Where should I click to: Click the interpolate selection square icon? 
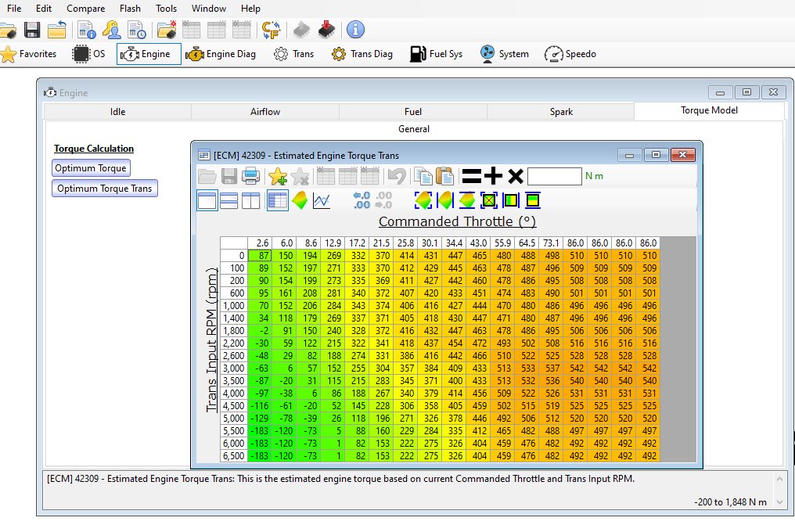pos(489,200)
